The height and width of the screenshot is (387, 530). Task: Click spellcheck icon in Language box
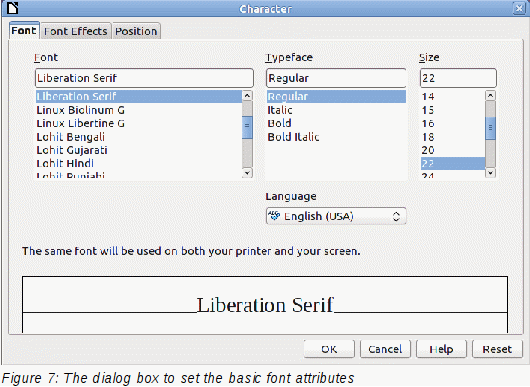tap(274, 215)
